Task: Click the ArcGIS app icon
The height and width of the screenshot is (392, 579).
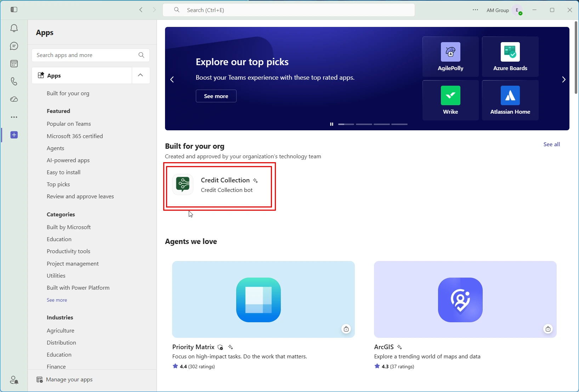Action: click(460, 300)
